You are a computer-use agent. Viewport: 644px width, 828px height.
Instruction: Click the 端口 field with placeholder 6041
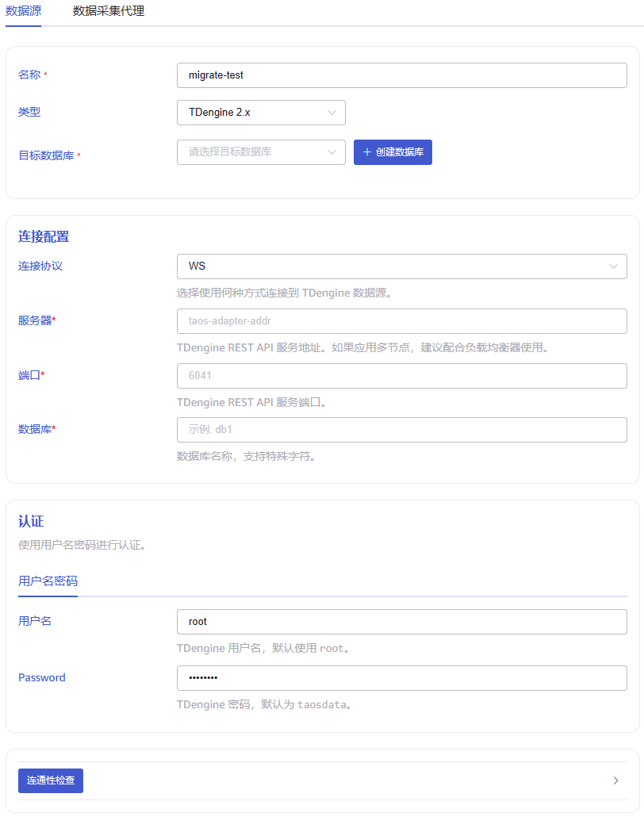(401, 376)
